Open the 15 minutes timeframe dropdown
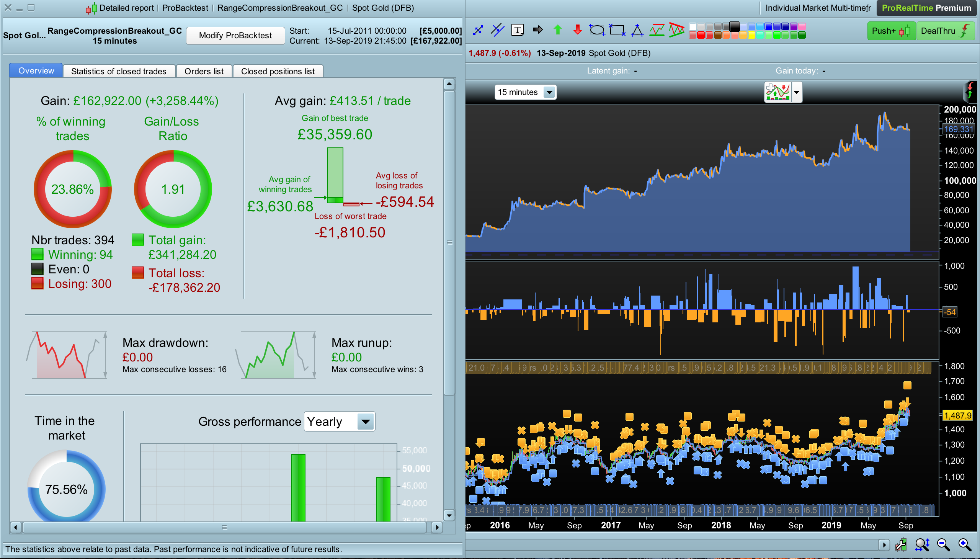Image resolution: width=980 pixels, height=559 pixels. coord(549,92)
